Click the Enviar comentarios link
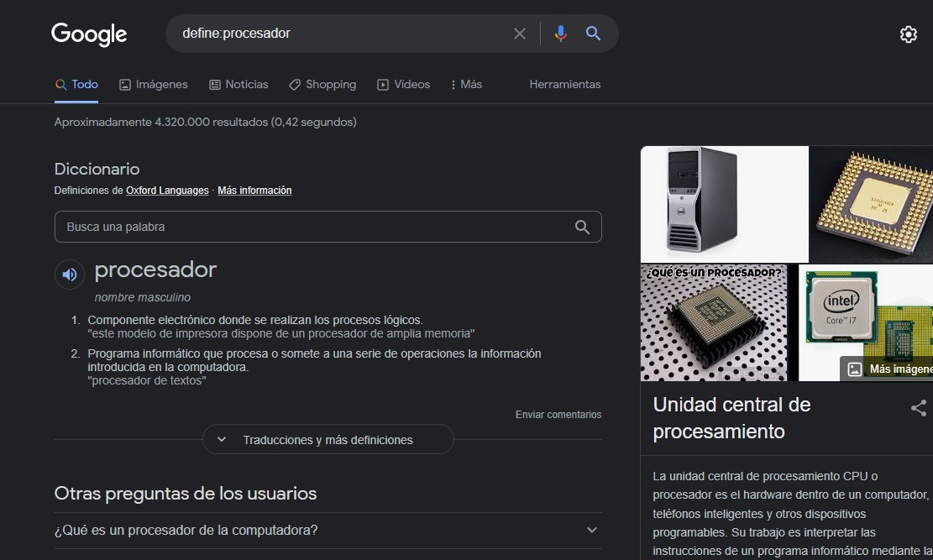The width and height of the screenshot is (933, 560). point(558,415)
